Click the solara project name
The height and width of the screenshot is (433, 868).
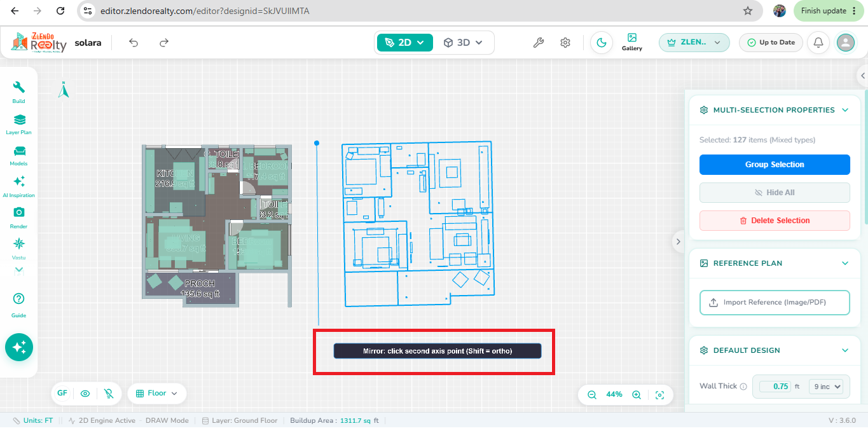click(88, 43)
